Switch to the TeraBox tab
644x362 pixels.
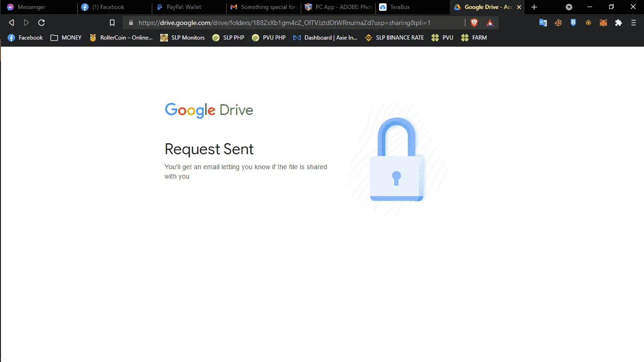click(x=413, y=7)
